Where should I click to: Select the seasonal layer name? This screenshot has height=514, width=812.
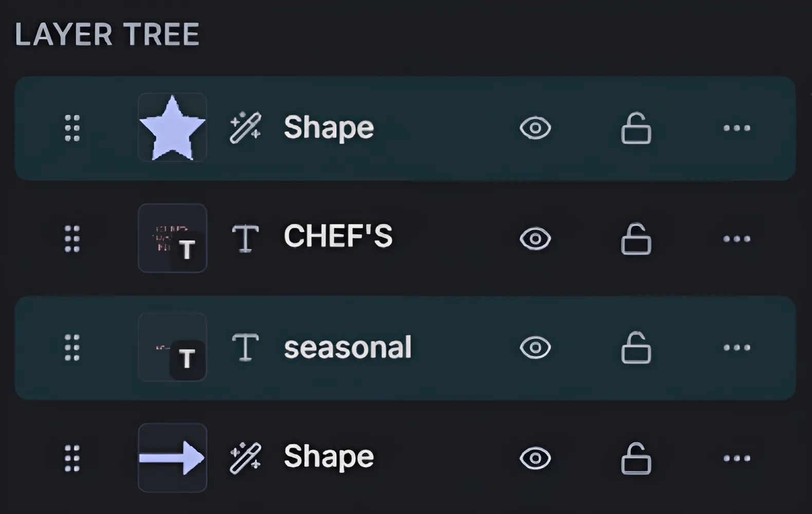pos(347,347)
